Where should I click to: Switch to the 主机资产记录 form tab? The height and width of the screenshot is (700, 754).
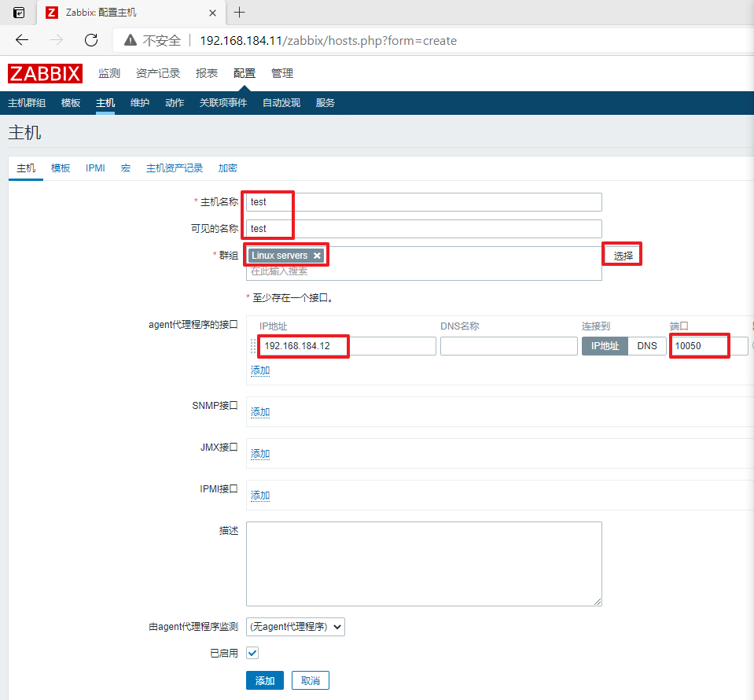(175, 168)
